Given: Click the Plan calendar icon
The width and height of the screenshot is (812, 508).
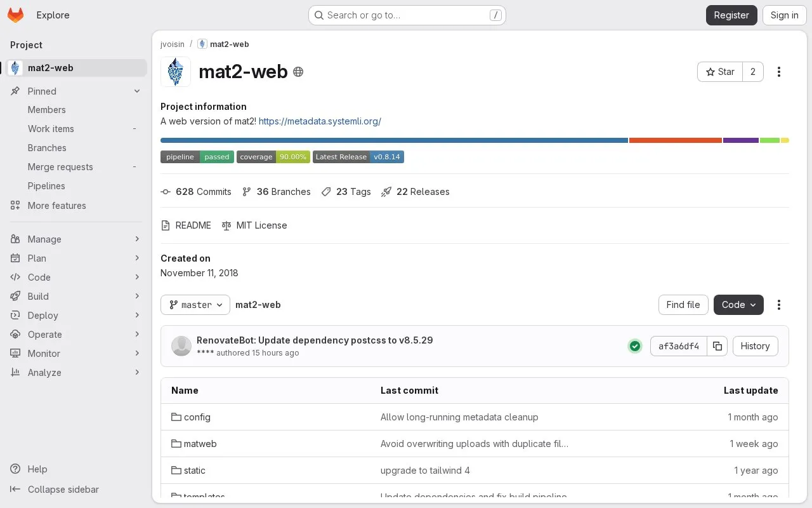Looking at the screenshot, I should pos(15,258).
